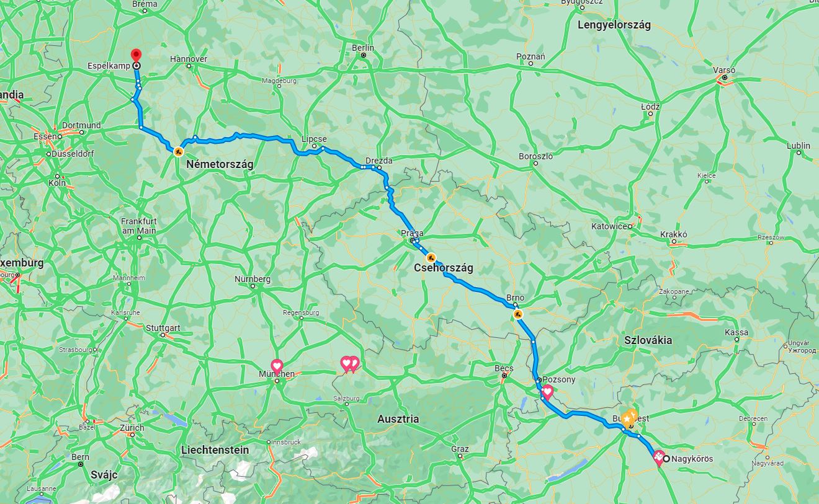Click the Zürich city label
819x504 pixels.
pos(132,428)
